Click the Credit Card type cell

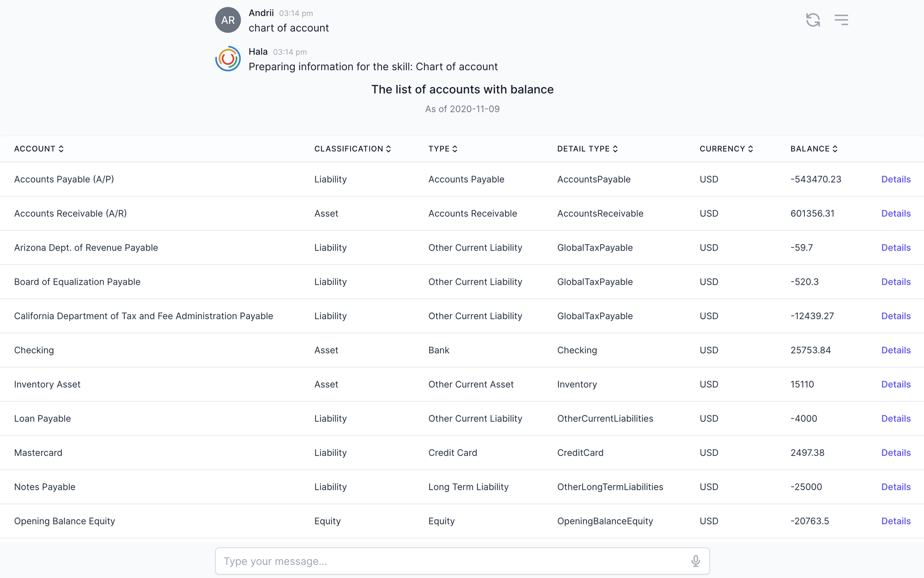(x=452, y=453)
